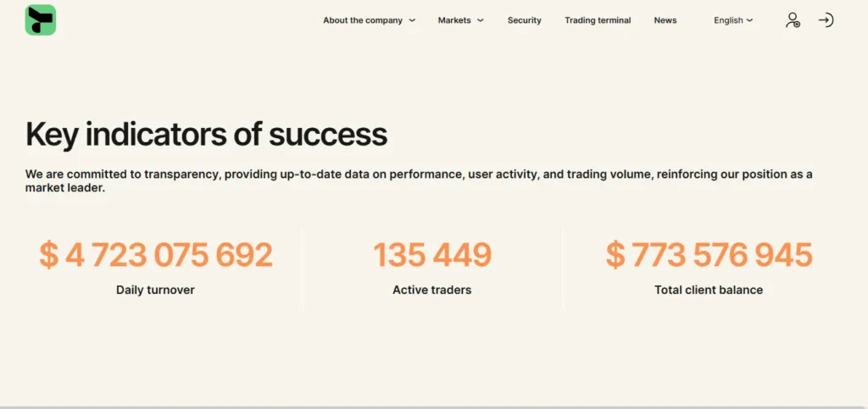Open the user registration icon
Screen dimensions: 868x409
(793, 20)
